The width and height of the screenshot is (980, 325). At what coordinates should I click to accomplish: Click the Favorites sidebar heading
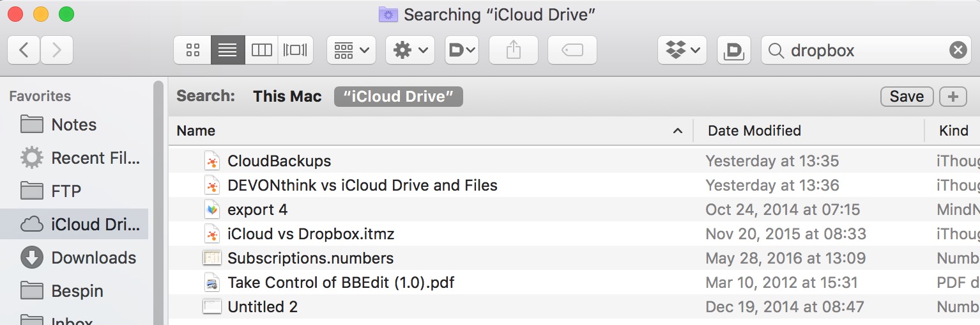40,96
